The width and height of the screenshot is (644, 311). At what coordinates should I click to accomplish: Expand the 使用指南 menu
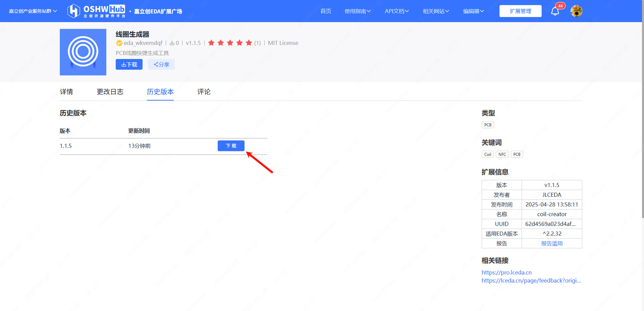(357, 11)
